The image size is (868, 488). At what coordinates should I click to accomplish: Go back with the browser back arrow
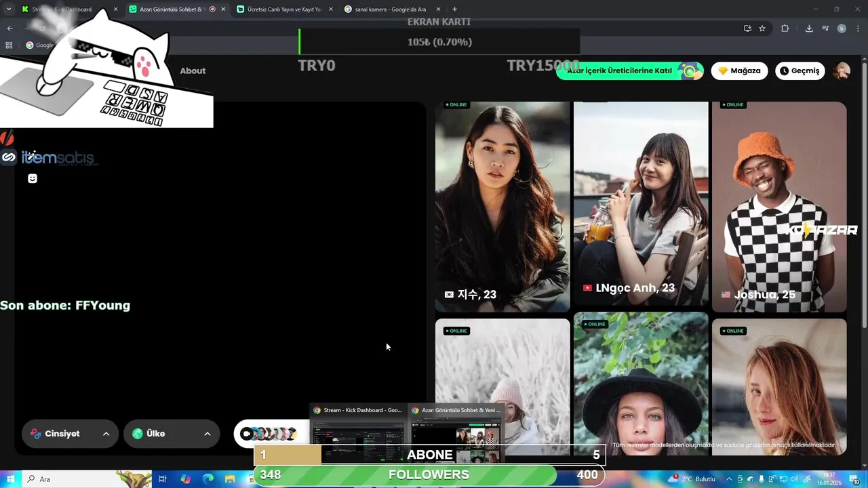[x=9, y=28]
